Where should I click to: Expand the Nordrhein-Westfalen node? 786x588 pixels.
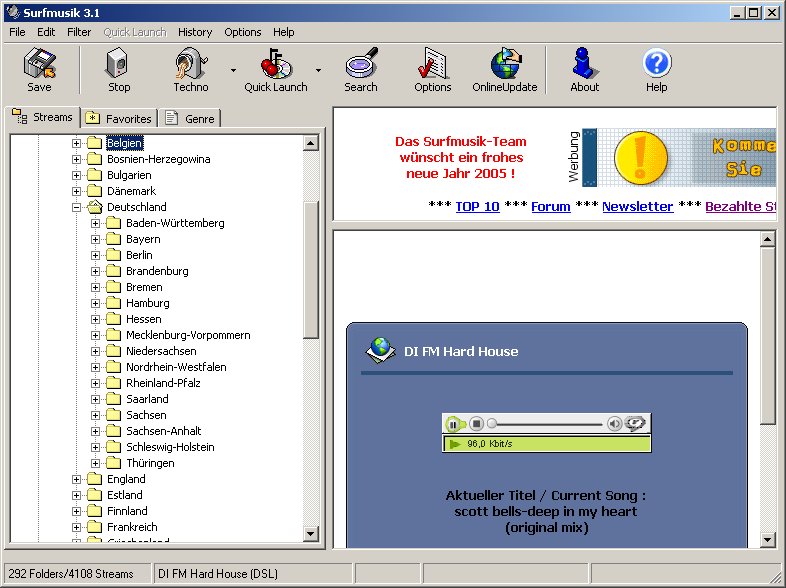point(95,367)
